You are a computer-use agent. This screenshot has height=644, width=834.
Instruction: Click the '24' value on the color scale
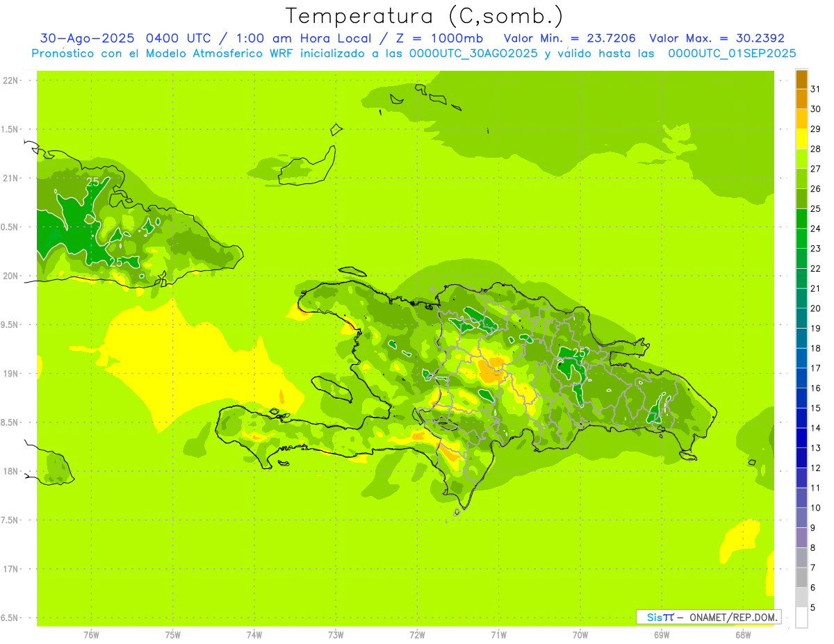tap(816, 229)
